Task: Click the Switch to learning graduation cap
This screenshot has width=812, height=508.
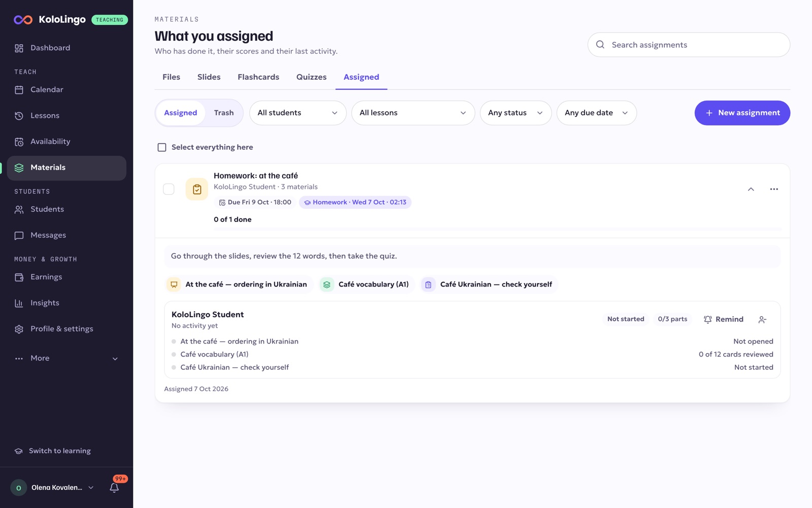Action: pos(19,451)
